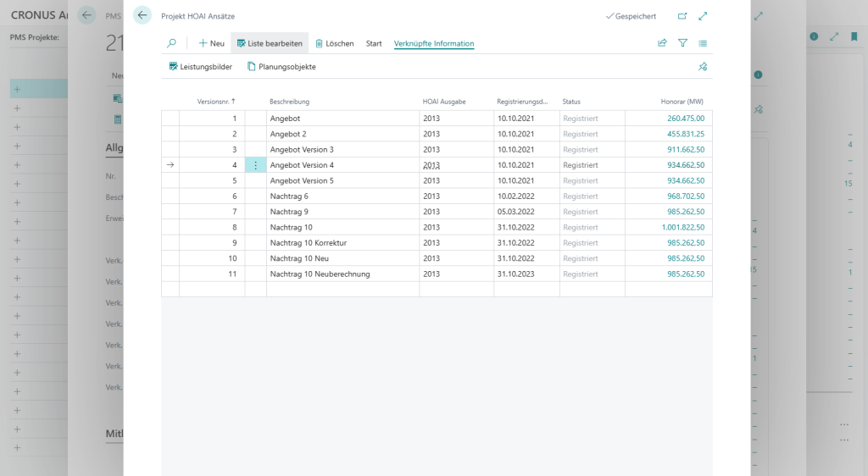
Task: Create a new entry with Neu
Action: (x=211, y=43)
